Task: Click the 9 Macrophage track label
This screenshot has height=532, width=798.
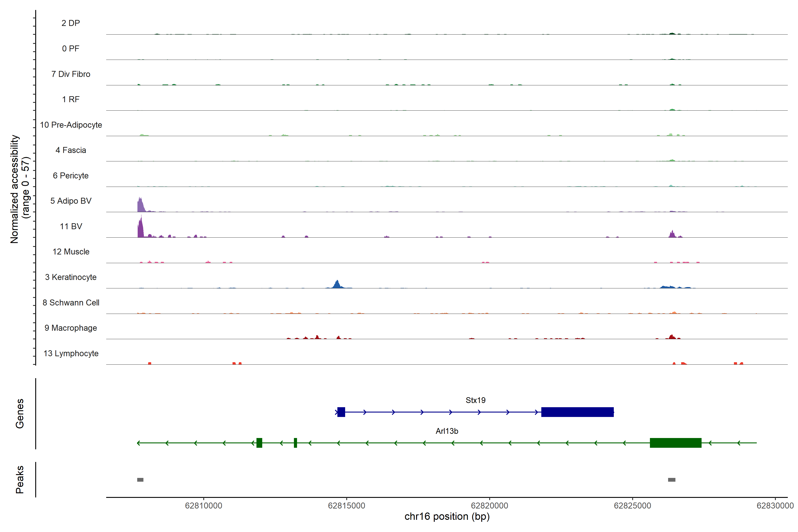Action: pyautogui.click(x=70, y=328)
